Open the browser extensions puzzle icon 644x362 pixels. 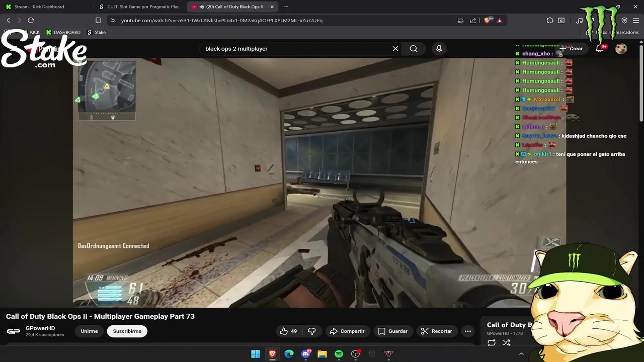[550, 20]
